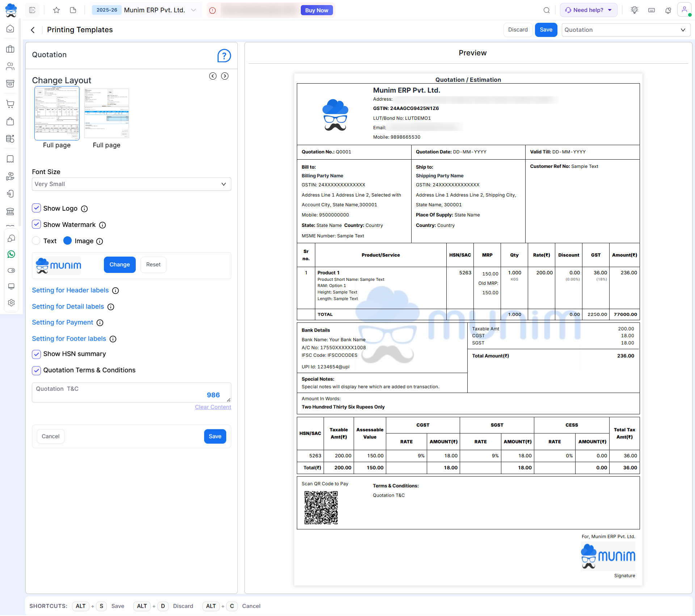Open WhatsApp icon in left sidebar
695x616 pixels.
pos(11,254)
